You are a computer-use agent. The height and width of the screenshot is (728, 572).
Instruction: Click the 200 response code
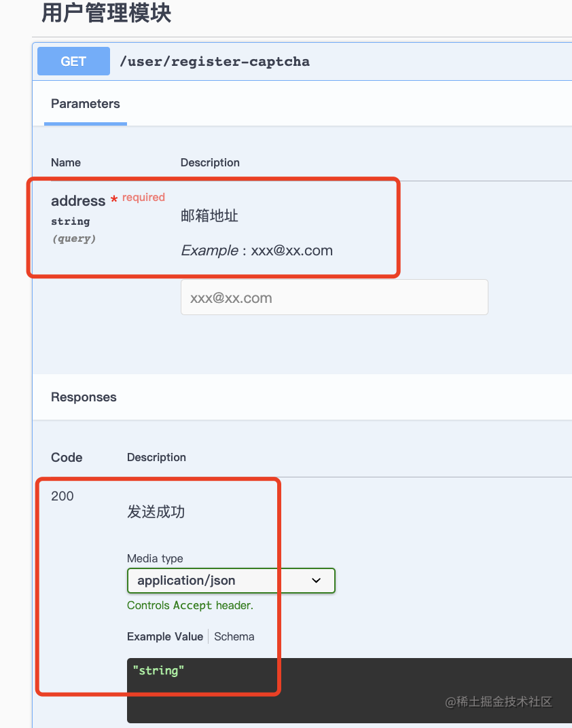(62, 496)
